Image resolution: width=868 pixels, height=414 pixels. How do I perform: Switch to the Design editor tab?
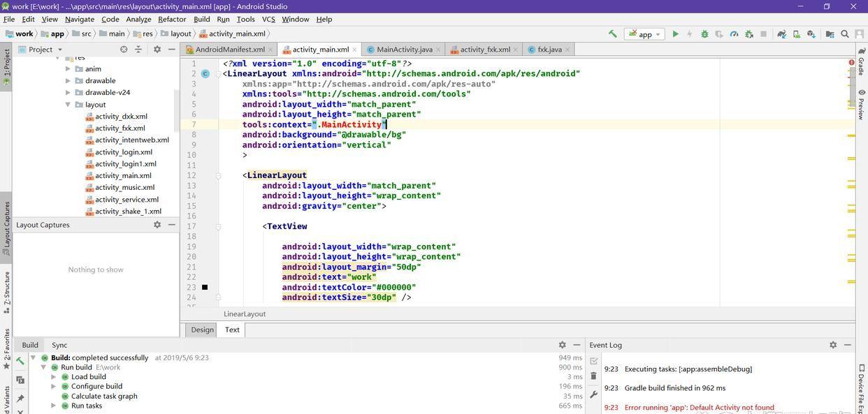pos(202,330)
